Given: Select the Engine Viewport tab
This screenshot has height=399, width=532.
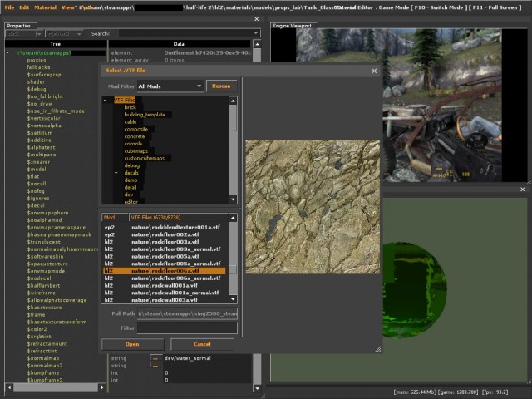Looking at the screenshot, I should (292, 26).
